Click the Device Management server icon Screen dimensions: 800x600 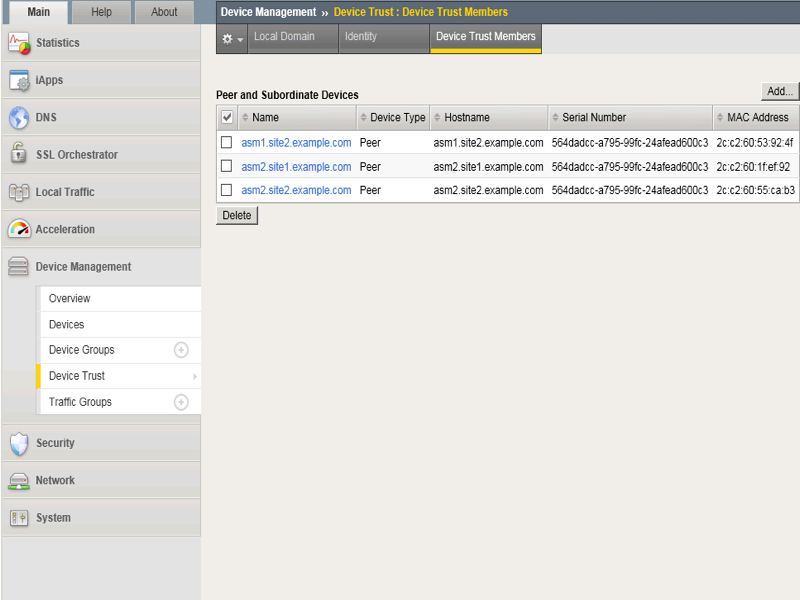pyautogui.click(x=18, y=266)
